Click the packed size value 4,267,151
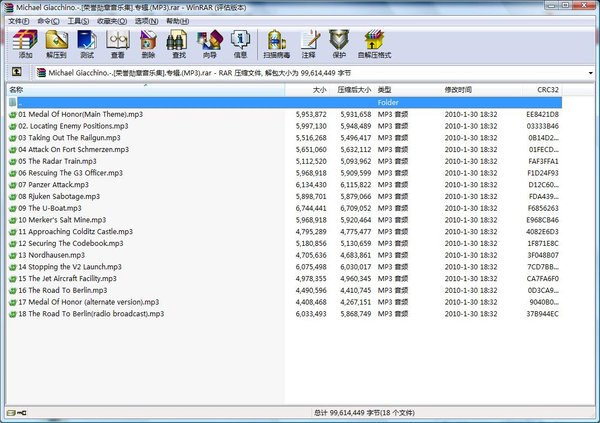This screenshot has height=423, width=600. point(356,302)
